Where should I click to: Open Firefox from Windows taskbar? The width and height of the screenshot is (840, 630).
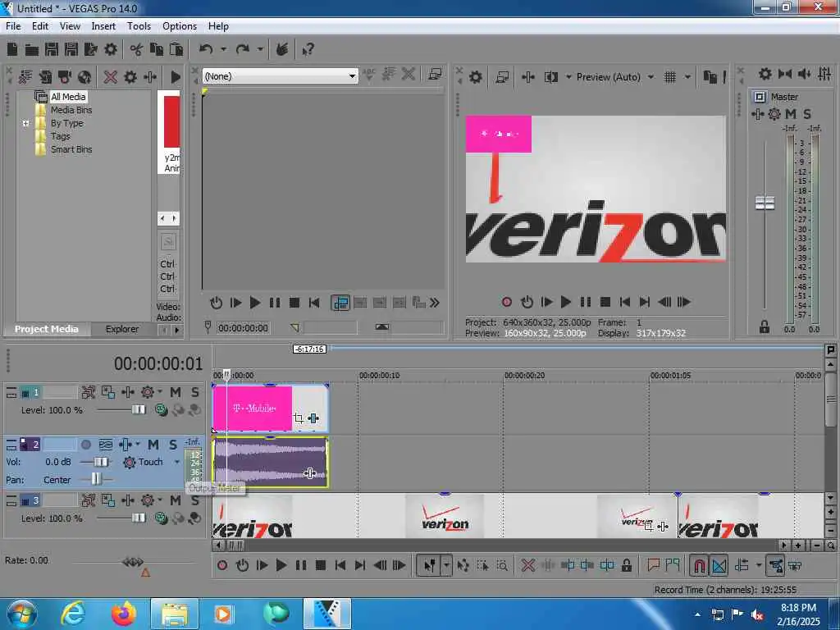123,614
